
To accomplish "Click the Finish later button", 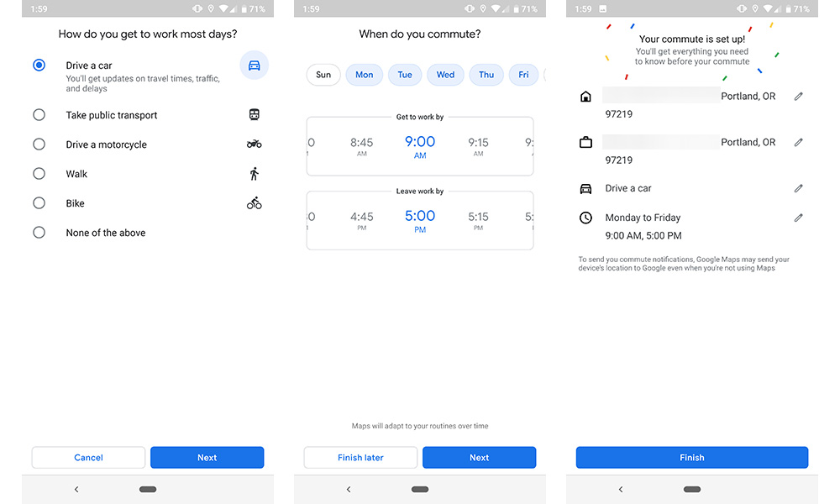I will coord(360,458).
